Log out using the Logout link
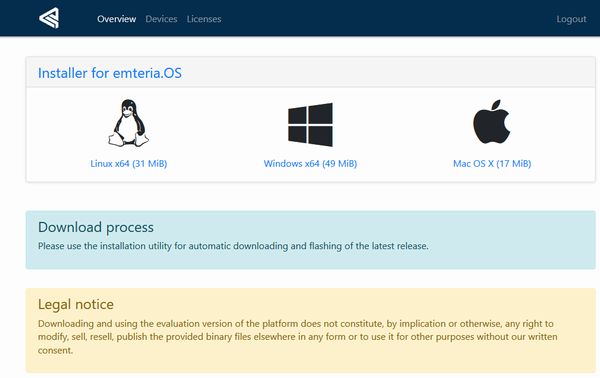Image resolution: width=600 pixels, height=378 pixels. point(571,19)
